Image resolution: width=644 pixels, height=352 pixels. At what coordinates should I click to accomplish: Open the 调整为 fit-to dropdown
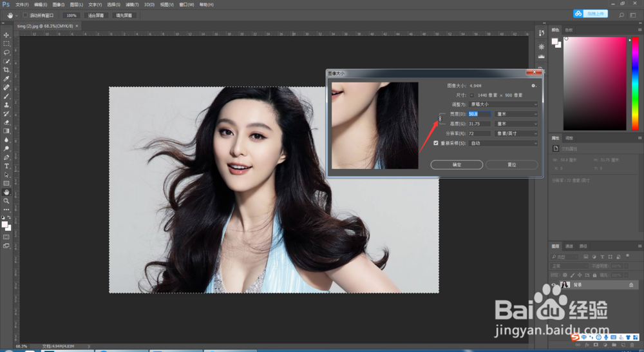point(503,104)
